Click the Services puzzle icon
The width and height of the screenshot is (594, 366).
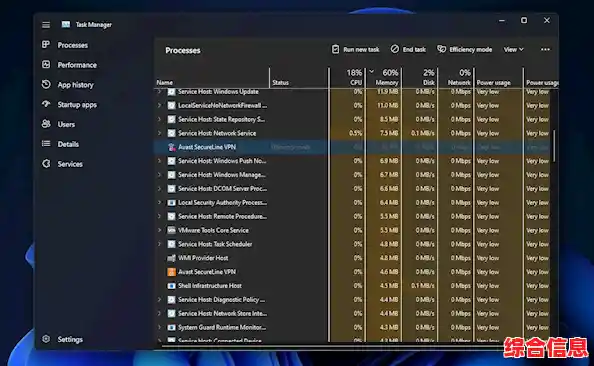click(x=46, y=164)
